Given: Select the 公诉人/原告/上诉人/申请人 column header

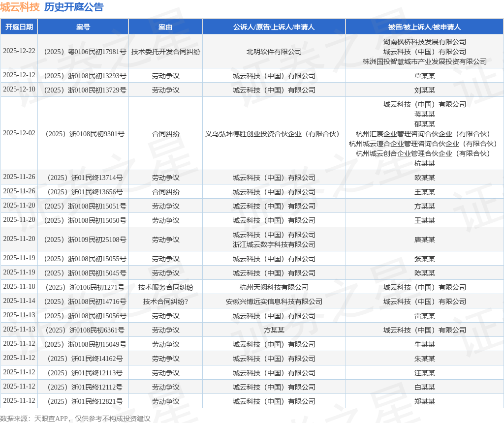Looking at the screenshot, I should (x=274, y=27).
